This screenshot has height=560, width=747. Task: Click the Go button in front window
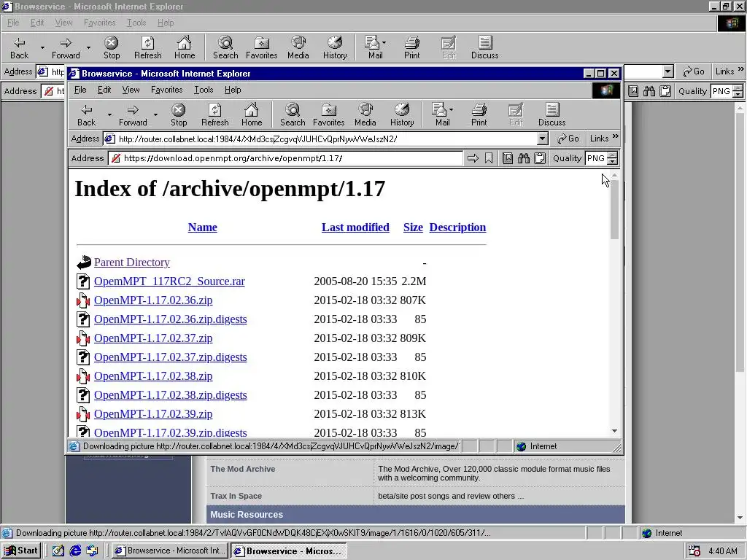coord(568,139)
